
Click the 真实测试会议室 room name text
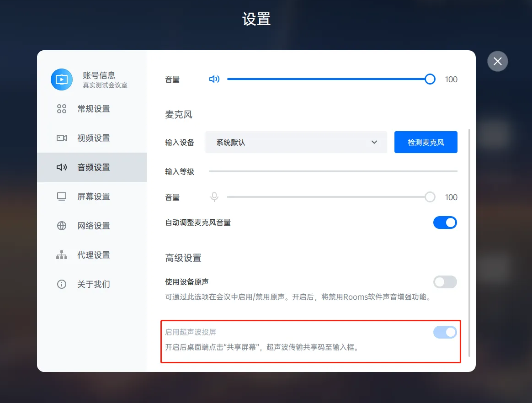pos(105,85)
